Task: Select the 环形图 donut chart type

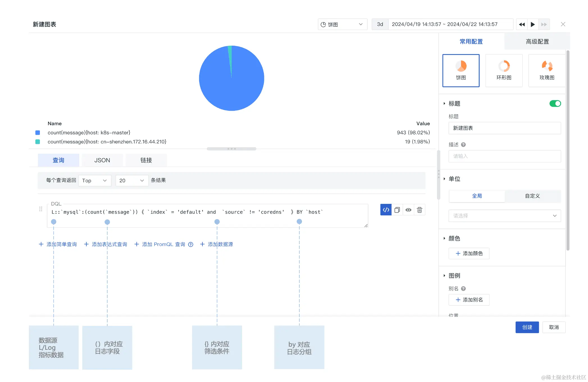Action: [x=504, y=70]
